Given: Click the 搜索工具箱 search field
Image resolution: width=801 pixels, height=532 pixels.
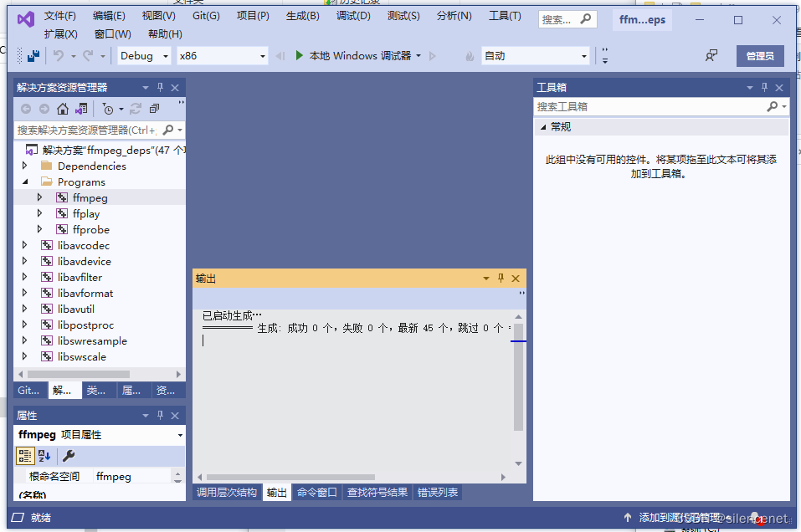Looking at the screenshot, I should click(x=649, y=106).
